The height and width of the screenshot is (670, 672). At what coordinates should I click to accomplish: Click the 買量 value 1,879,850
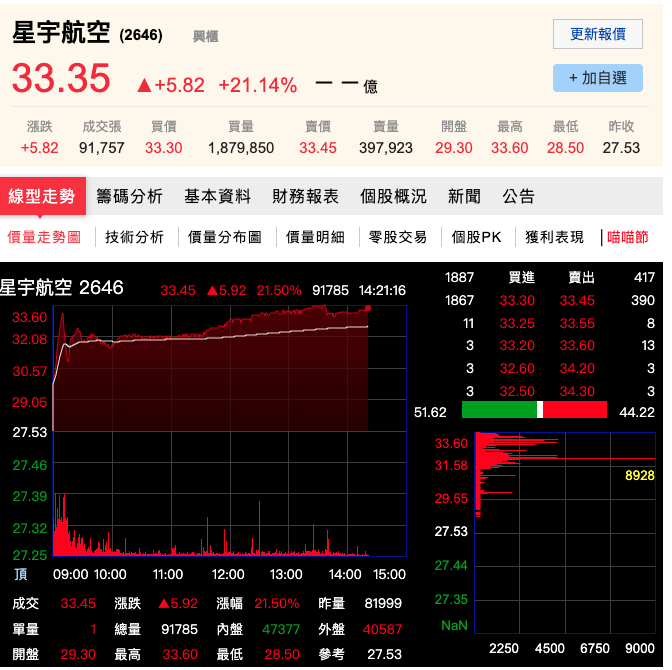[x=241, y=148]
